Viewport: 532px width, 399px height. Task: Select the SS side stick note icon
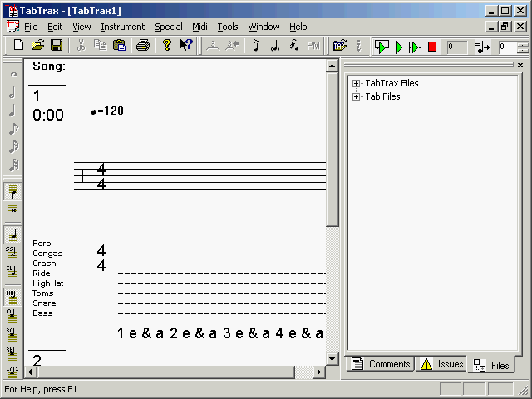12,253
